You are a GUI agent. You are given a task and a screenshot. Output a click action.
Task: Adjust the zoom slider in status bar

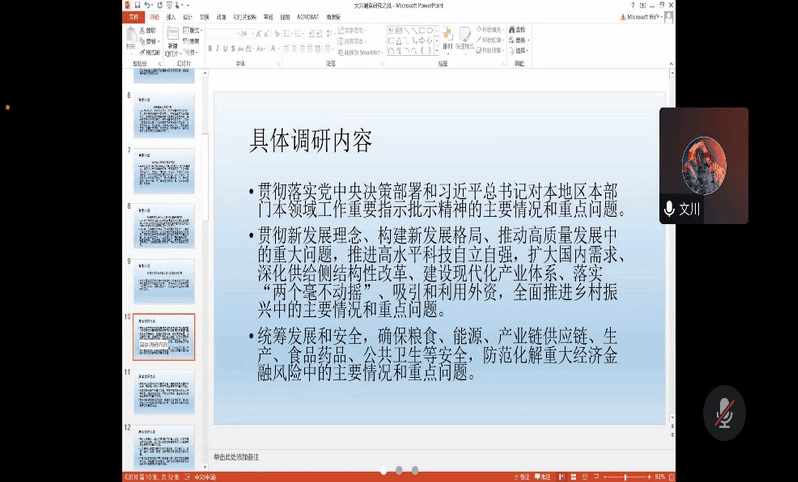(625, 477)
